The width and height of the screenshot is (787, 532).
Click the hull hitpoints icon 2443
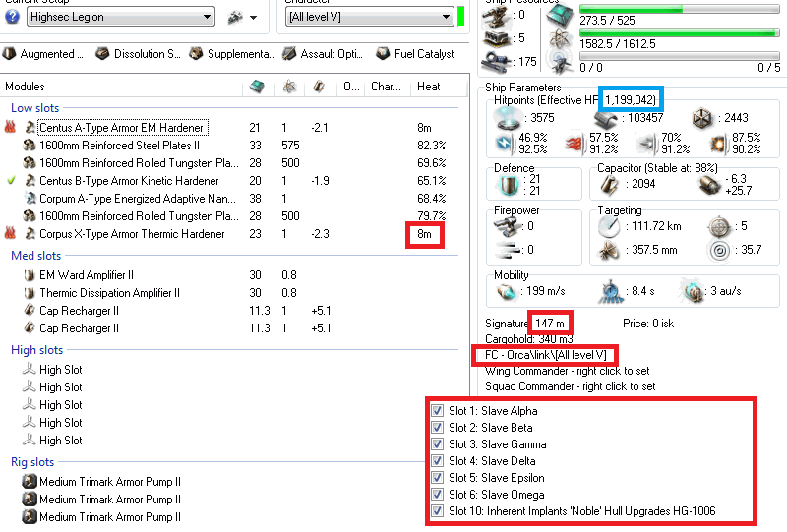(x=702, y=118)
